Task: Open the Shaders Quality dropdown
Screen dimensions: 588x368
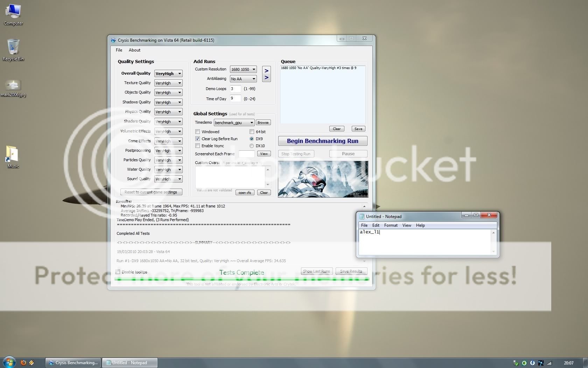Action: (168, 122)
